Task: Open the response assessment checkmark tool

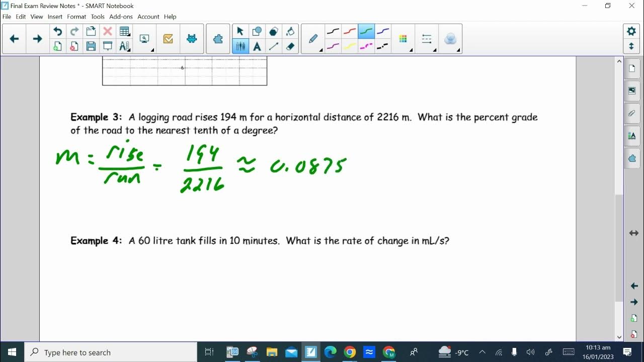Action: [168, 39]
